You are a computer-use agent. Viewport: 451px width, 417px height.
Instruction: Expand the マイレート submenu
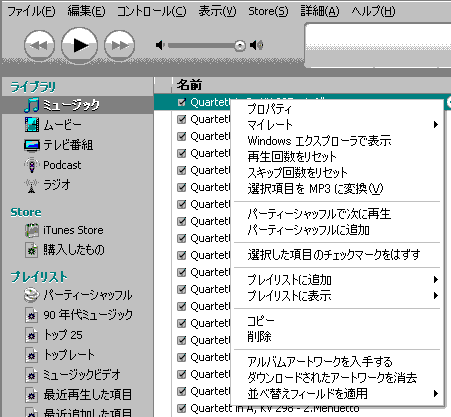click(337, 125)
